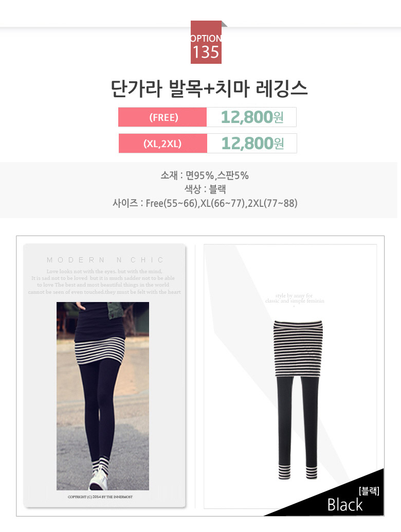Click the Black color label in the corner
Image resolution: width=401 pixels, height=532 pixels.
(x=345, y=505)
